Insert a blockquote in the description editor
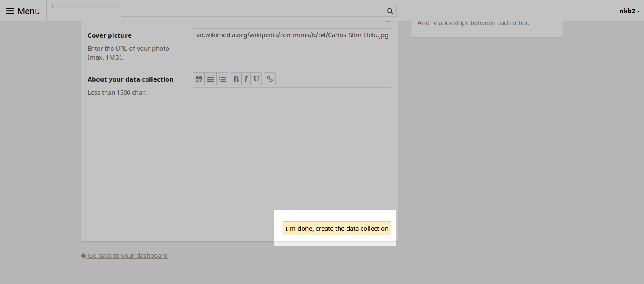This screenshot has width=644, height=284. tap(198, 79)
